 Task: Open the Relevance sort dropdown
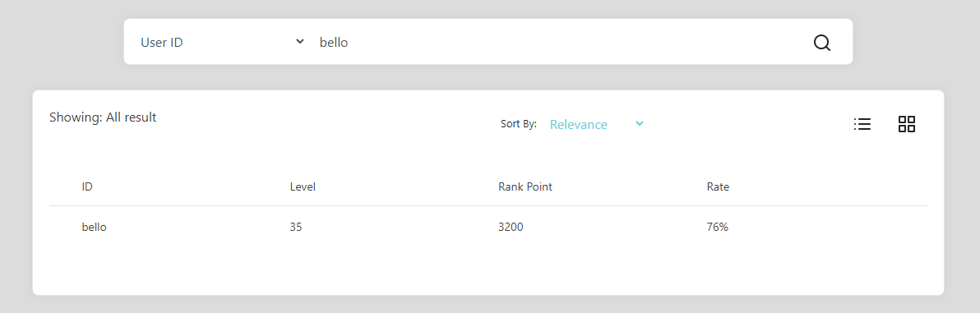coord(597,124)
